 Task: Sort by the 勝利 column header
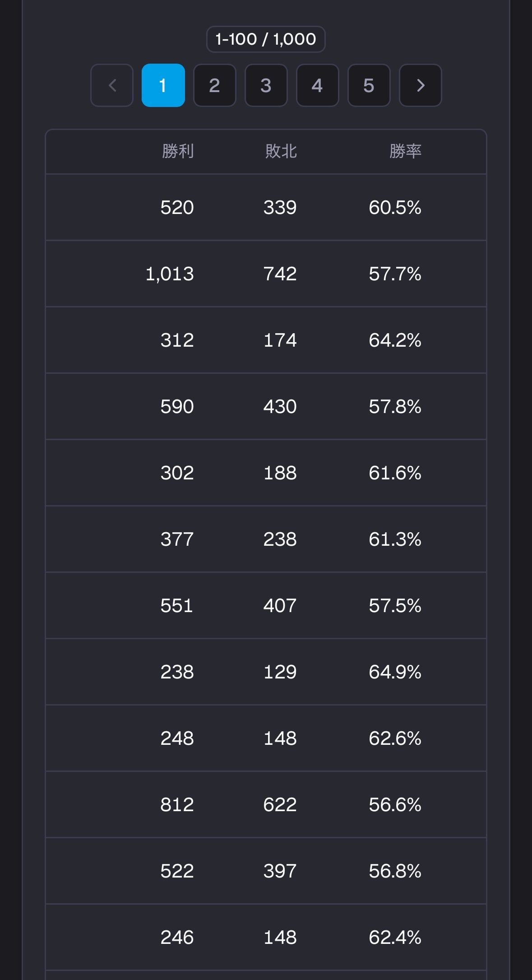(x=178, y=151)
